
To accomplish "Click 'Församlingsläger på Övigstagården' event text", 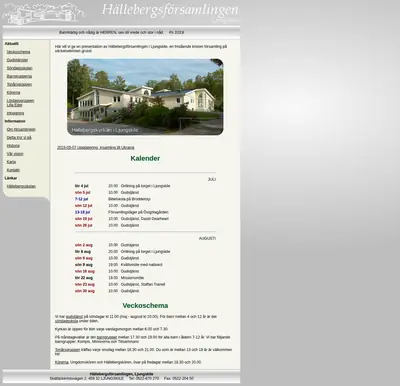I will (x=138, y=212).
